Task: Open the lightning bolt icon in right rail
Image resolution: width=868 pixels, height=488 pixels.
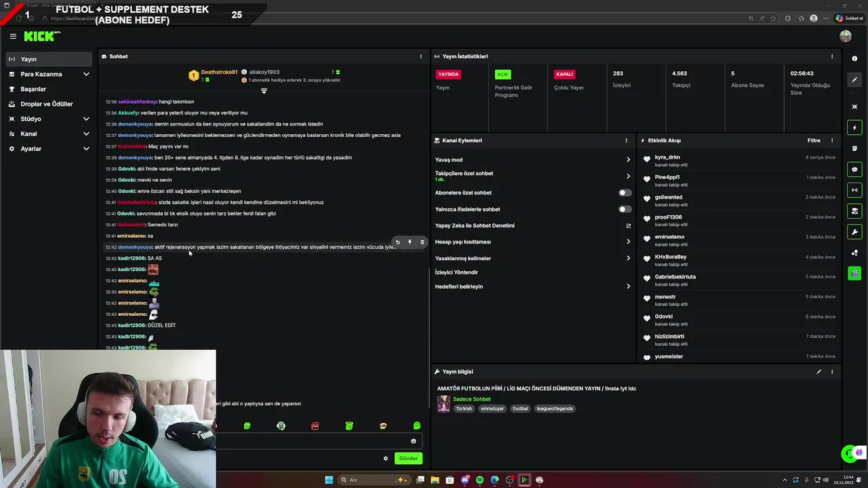Action: 854,127
